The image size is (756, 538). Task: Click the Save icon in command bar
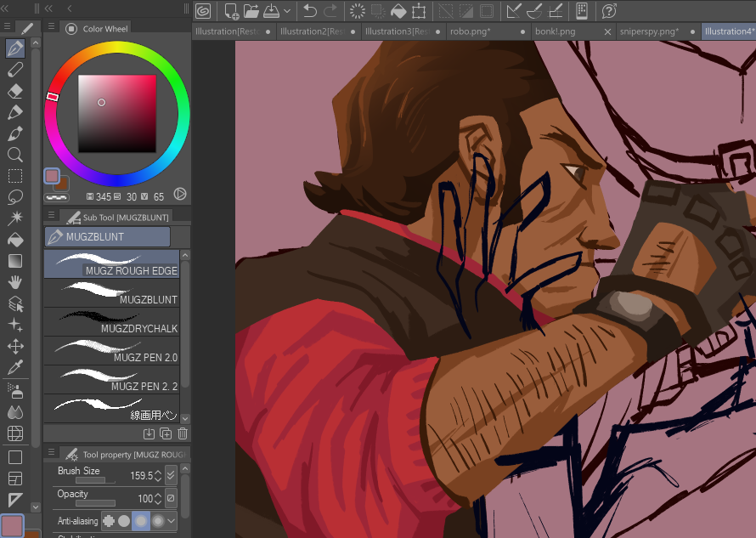point(271,10)
